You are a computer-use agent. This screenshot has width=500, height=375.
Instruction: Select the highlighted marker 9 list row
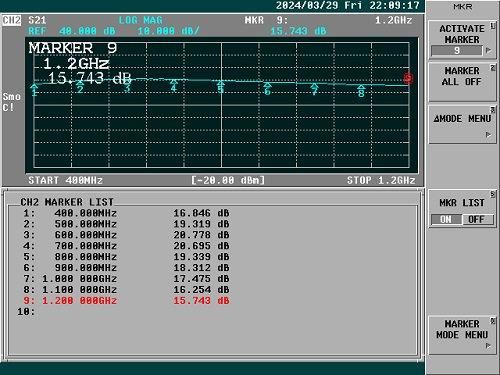point(126,301)
